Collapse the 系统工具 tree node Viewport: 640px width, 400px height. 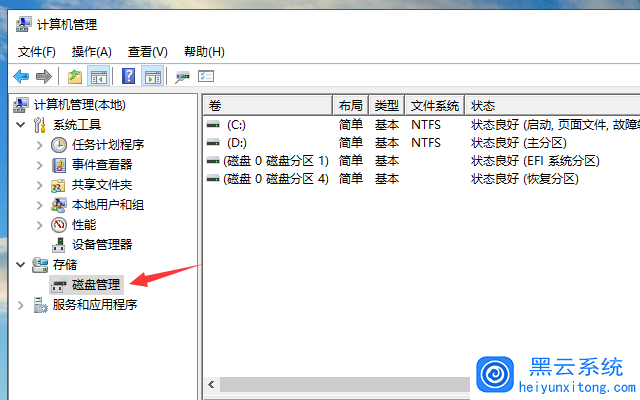coord(20,124)
